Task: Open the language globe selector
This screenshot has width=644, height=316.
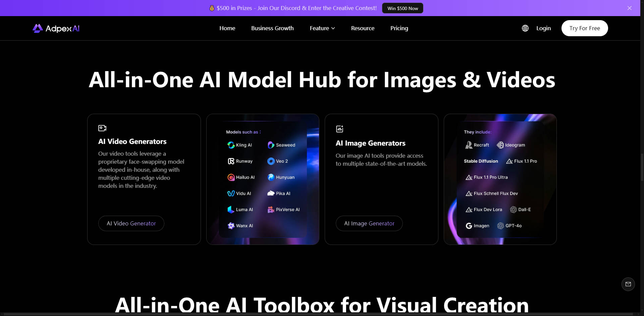Action: click(525, 29)
